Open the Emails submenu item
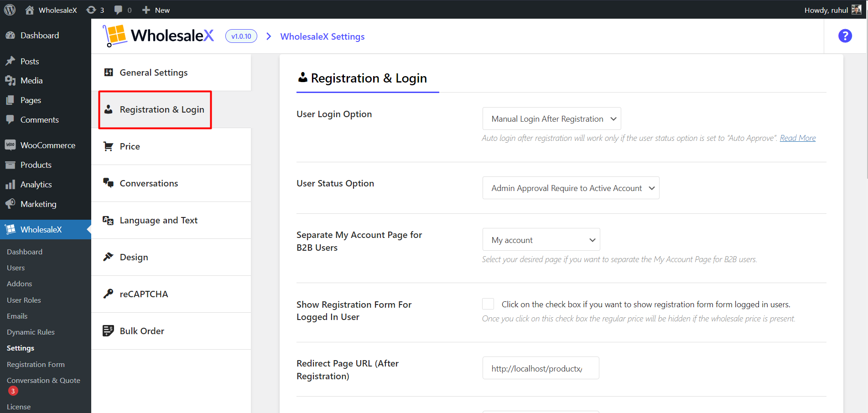This screenshot has height=413, width=868. 17,316
